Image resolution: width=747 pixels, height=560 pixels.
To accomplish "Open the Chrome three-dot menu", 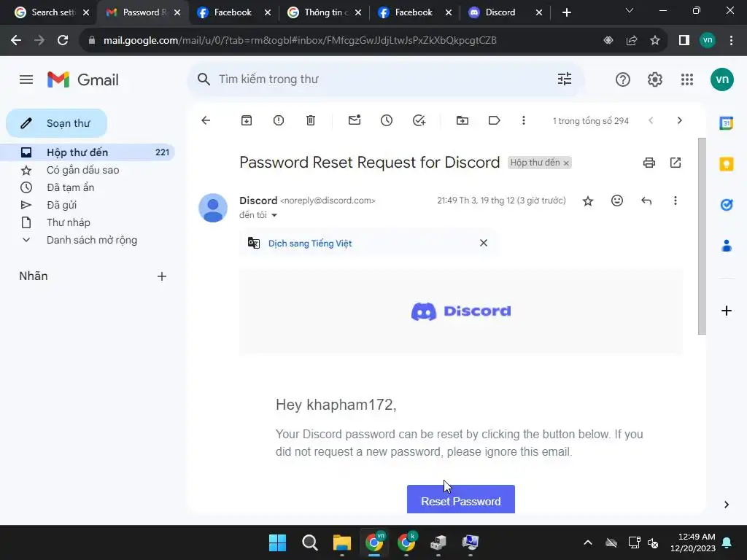I will 731,41.
